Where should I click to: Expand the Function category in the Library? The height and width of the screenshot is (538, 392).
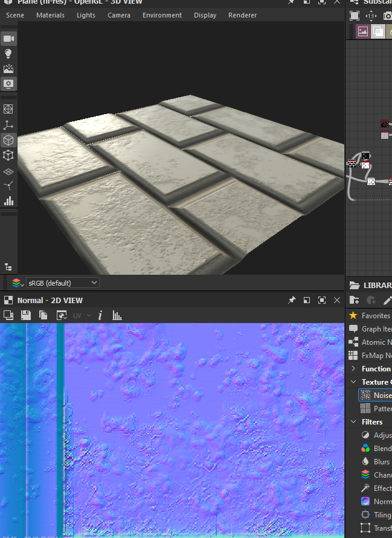(353, 368)
